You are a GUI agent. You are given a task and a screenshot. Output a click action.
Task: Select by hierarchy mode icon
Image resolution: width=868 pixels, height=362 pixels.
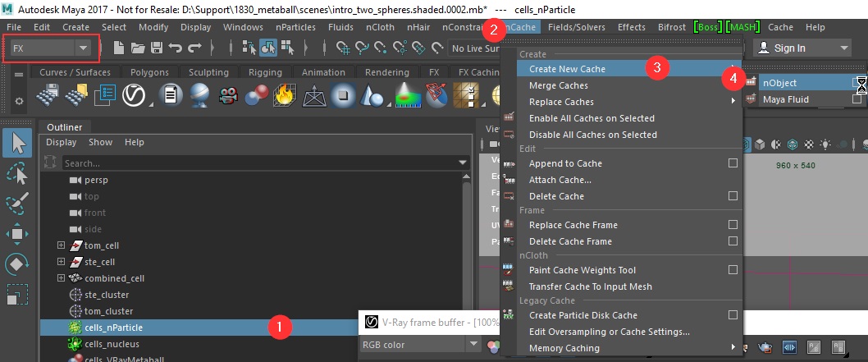click(249, 48)
